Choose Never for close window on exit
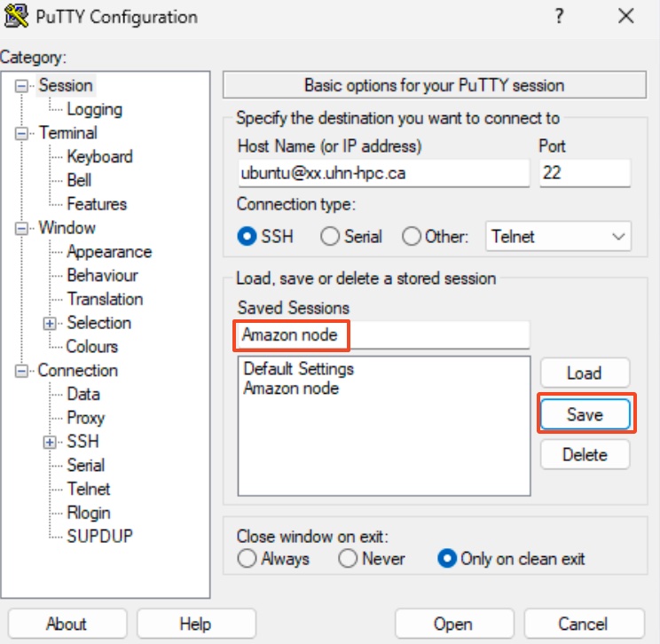 pos(348,559)
